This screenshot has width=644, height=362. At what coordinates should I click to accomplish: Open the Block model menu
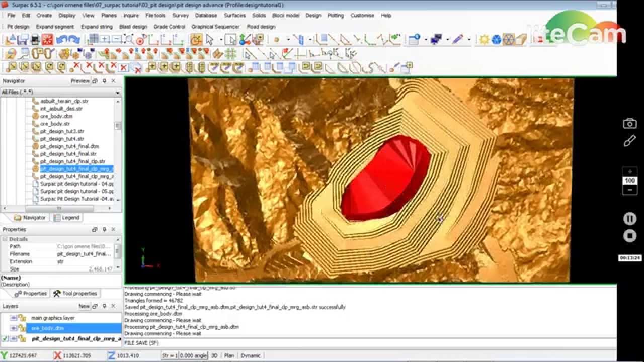[x=285, y=16]
